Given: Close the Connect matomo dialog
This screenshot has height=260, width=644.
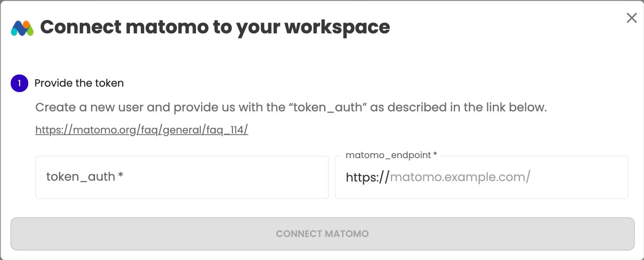Looking at the screenshot, I should pos(632,18).
